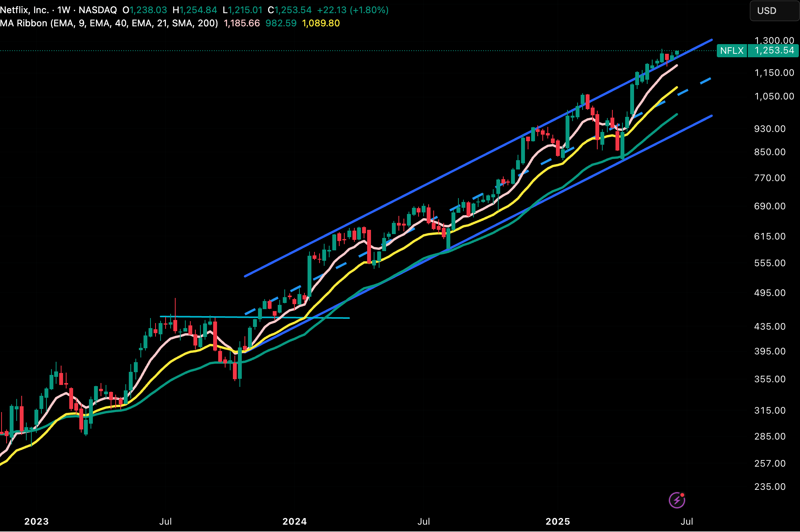Click the 1,050.00 price axis label

(774, 96)
